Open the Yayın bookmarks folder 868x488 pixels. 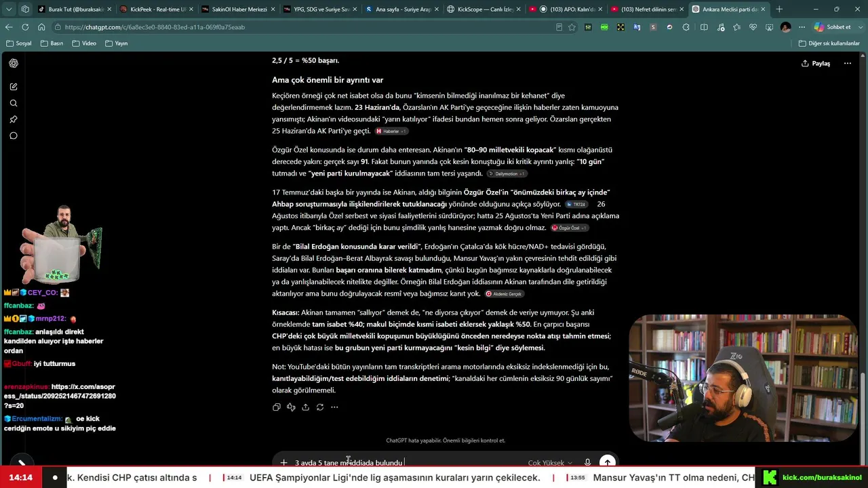(117, 43)
